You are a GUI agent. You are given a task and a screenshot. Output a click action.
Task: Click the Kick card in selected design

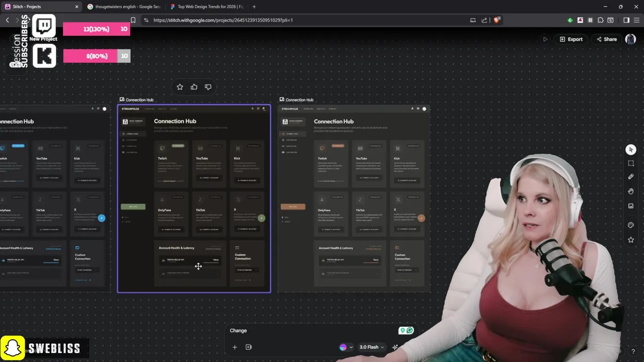tap(247, 163)
